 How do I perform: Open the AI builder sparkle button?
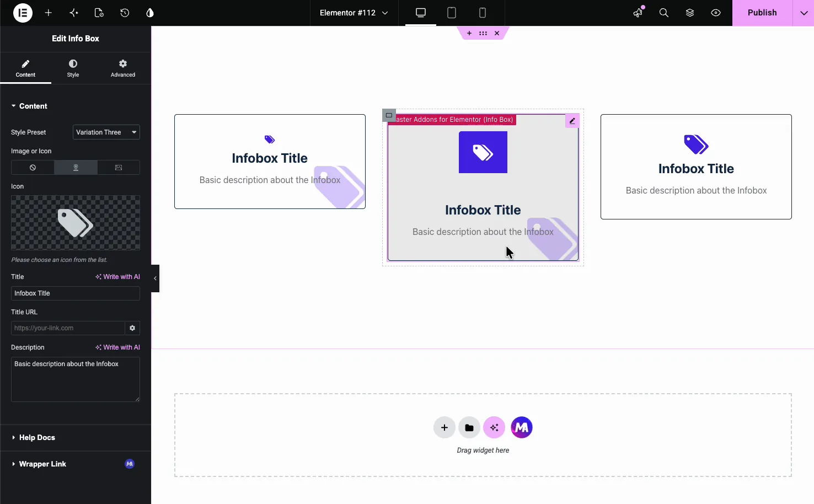pyautogui.click(x=494, y=427)
